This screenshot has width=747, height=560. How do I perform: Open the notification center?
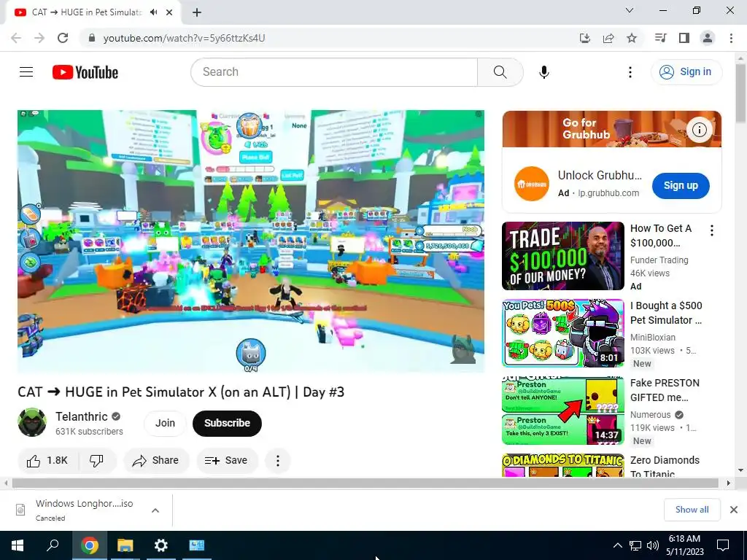[x=723, y=545]
